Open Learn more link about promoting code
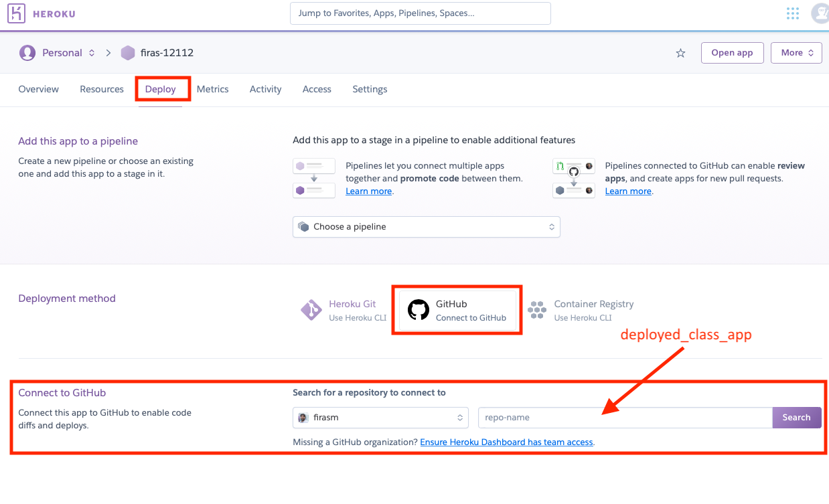This screenshot has width=829, height=504. [x=368, y=191]
